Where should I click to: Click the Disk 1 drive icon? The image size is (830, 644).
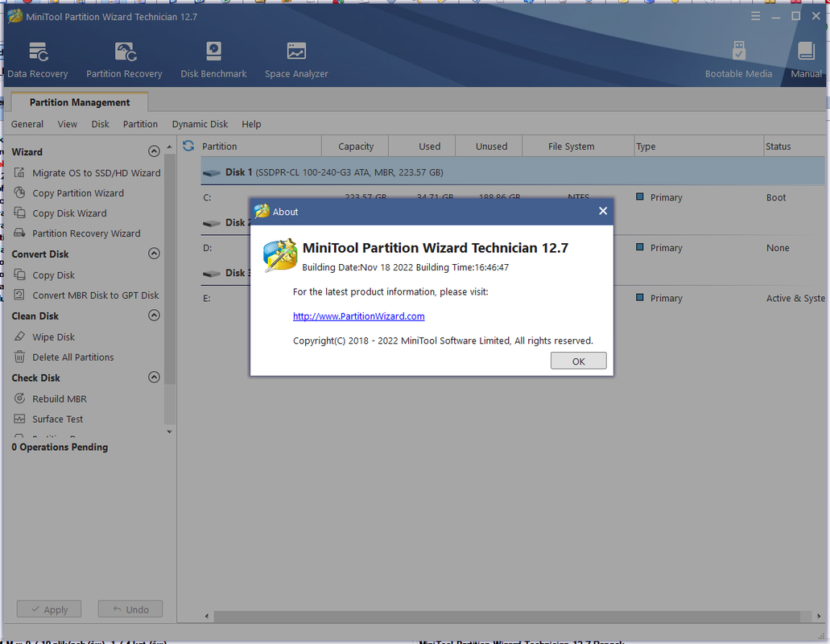pos(212,172)
